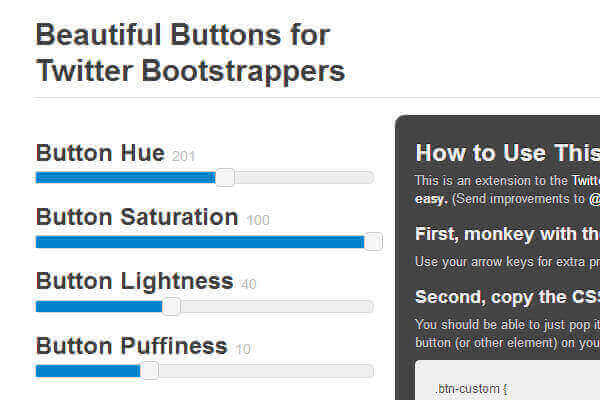Click the Button Saturation slider handle

(373, 241)
